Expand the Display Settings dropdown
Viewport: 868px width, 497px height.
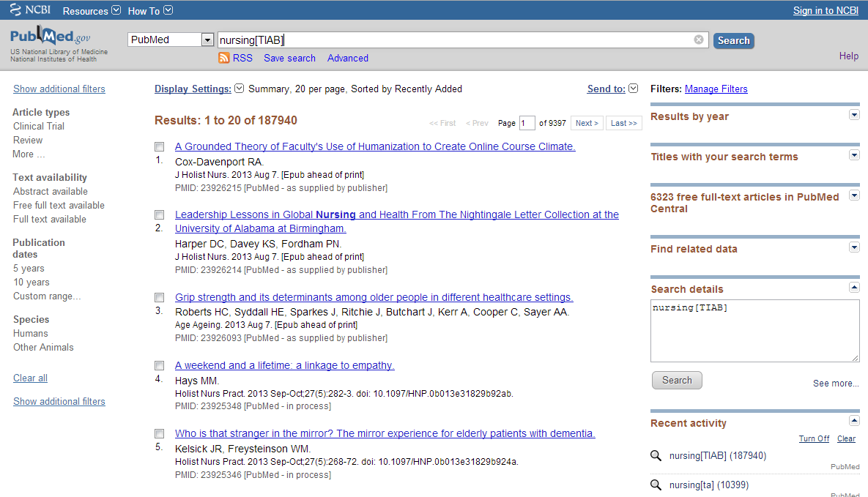[x=199, y=89]
